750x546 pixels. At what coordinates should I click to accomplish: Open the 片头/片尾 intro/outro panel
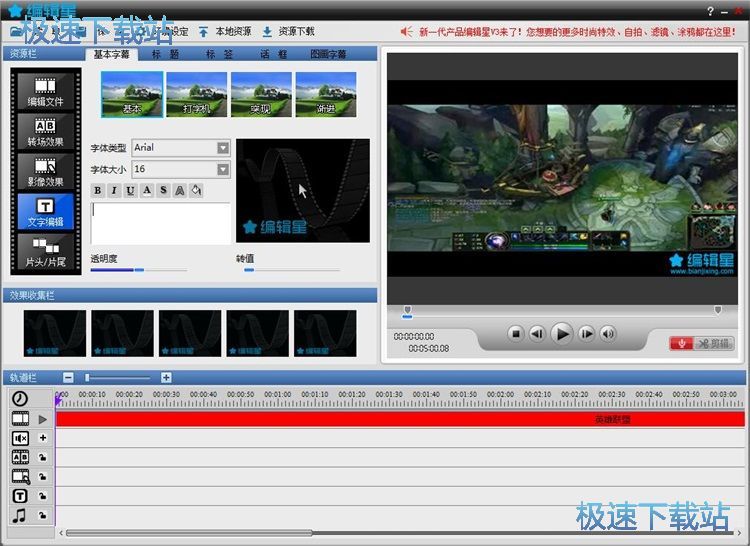45,252
